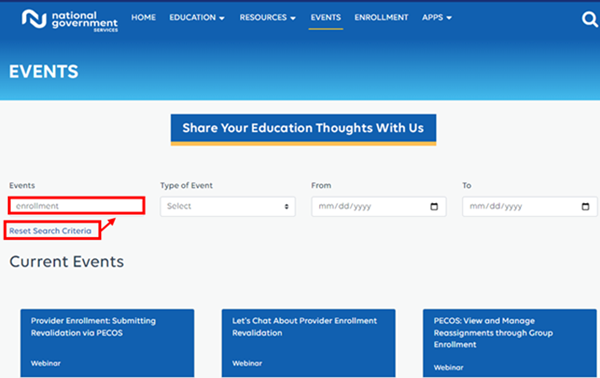Open PECOS: View and Manage Reassignments card
600x378 pixels.
tap(510, 343)
